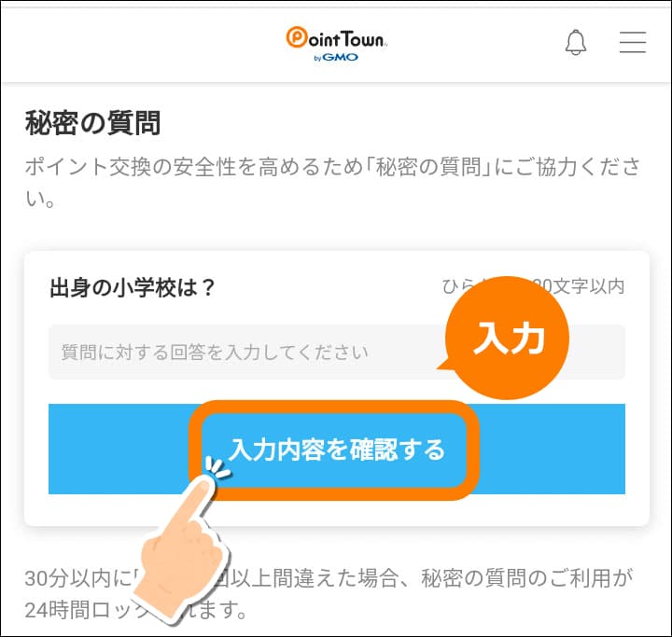Click the ポイント交換の安全性 description line
Viewport: 672px width, 637px height.
click(333, 167)
